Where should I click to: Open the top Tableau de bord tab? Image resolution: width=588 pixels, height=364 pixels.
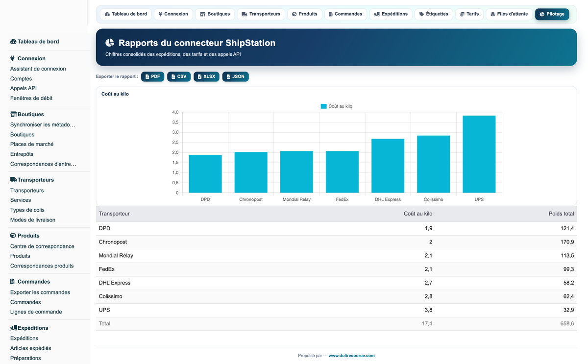coord(126,14)
